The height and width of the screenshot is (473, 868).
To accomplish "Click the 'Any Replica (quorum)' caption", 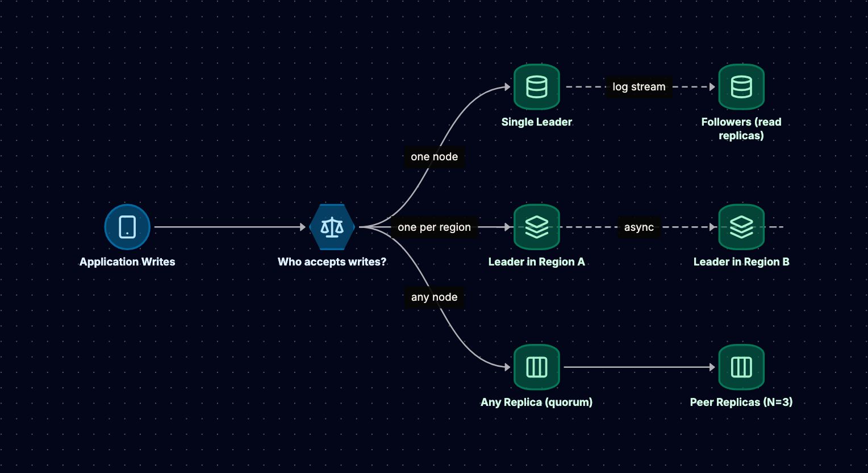I will pos(537,403).
